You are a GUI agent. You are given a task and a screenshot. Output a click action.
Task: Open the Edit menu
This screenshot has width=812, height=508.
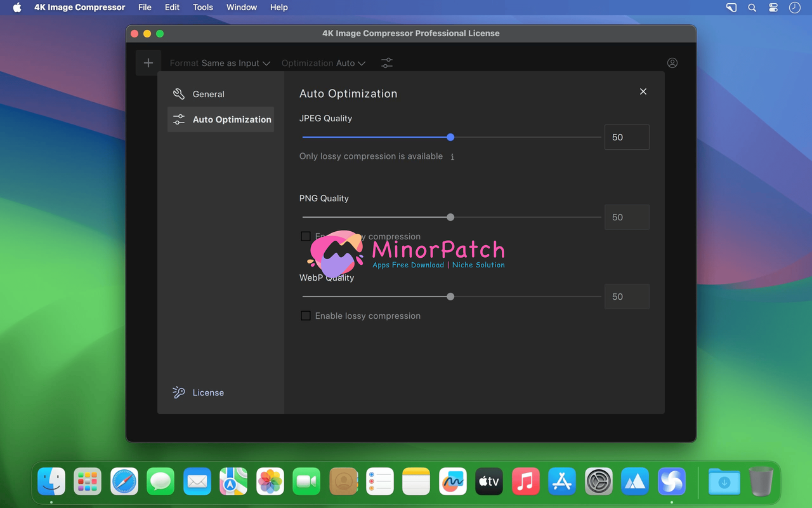(172, 8)
